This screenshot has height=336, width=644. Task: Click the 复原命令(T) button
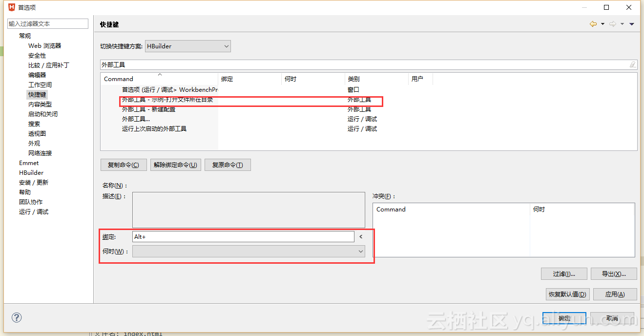228,165
